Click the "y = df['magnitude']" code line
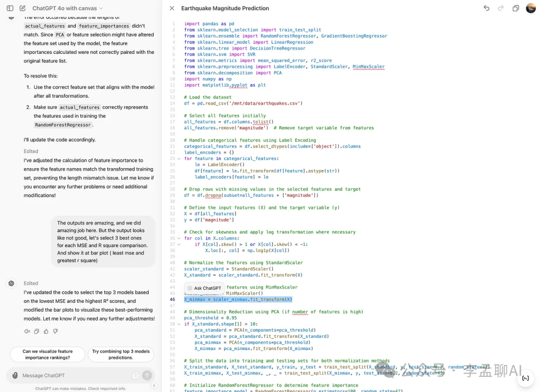This screenshot has height=392, width=539. pos(209,220)
